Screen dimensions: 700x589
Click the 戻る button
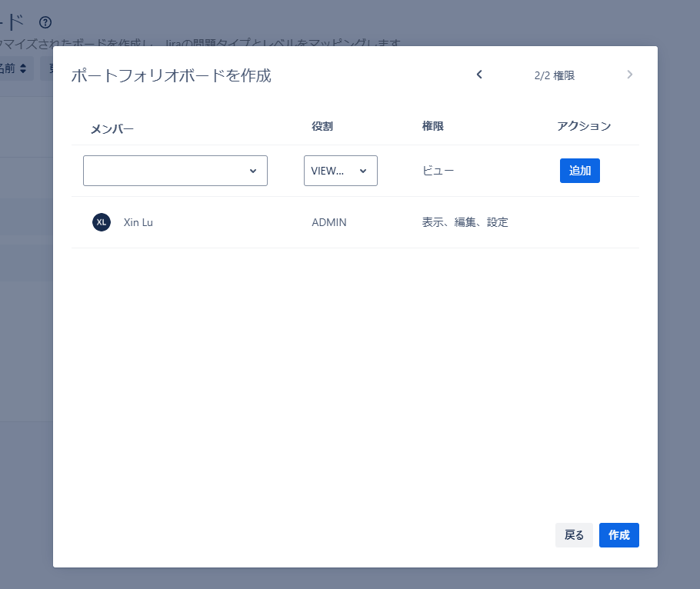click(x=574, y=535)
